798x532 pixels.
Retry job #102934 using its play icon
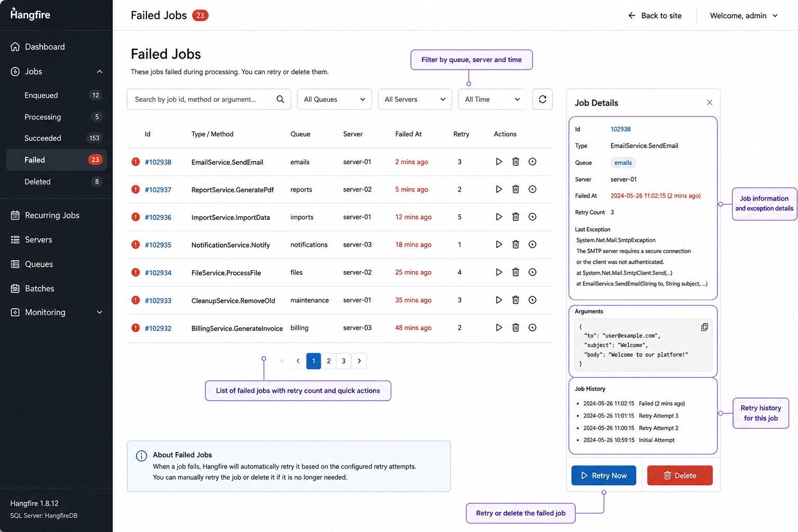499,272
